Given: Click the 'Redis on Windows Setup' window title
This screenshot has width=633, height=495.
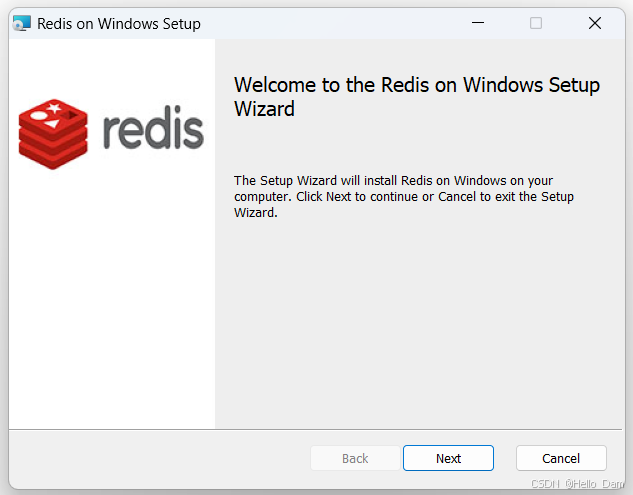Looking at the screenshot, I should coord(119,23).
